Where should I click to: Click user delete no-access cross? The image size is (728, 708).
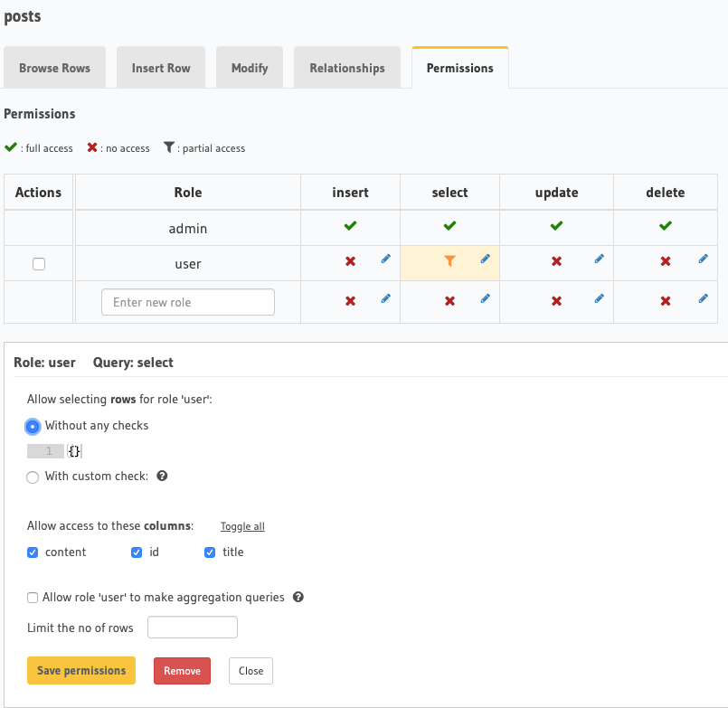[666, 261]
